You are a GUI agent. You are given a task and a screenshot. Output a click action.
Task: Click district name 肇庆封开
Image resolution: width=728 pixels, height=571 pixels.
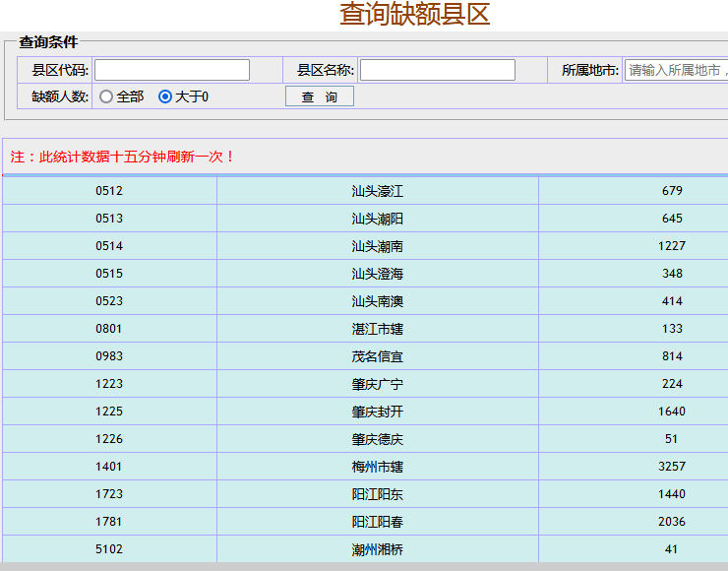[378, 412]
